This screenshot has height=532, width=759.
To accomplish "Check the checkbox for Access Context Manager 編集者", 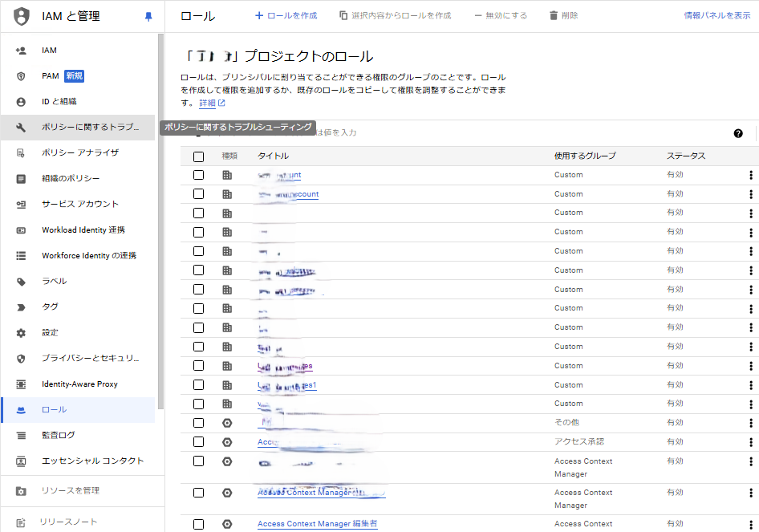I will pyautogui.click(x=198, y=524).
